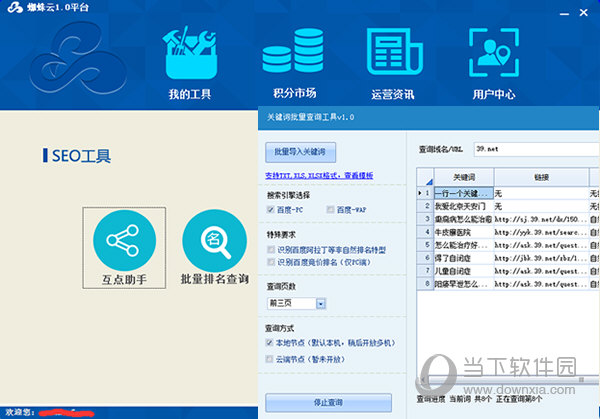Click 无 link cell in 我爱北京天安门 row
600x419 pixels.
coord(541,206)
